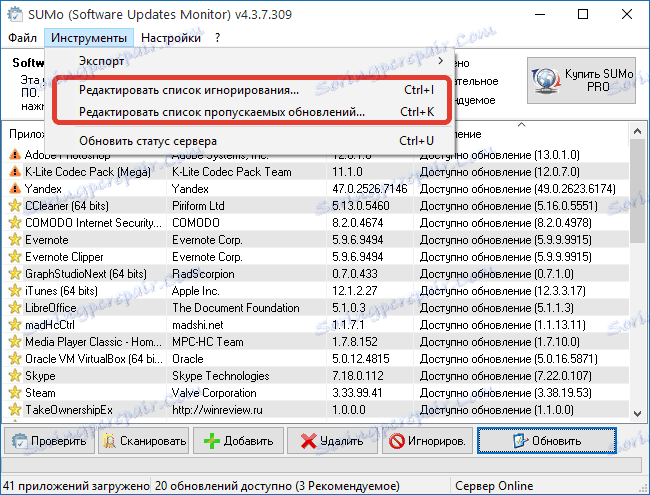The height and width of the screenshot is (495, 650).
Task: Click the Обновить button at bottom
Action: coord(547,441)
